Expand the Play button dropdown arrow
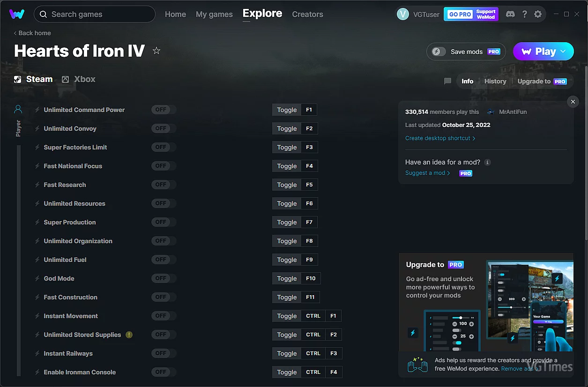Screen dimensions: 588x387 tap(564, 52)
